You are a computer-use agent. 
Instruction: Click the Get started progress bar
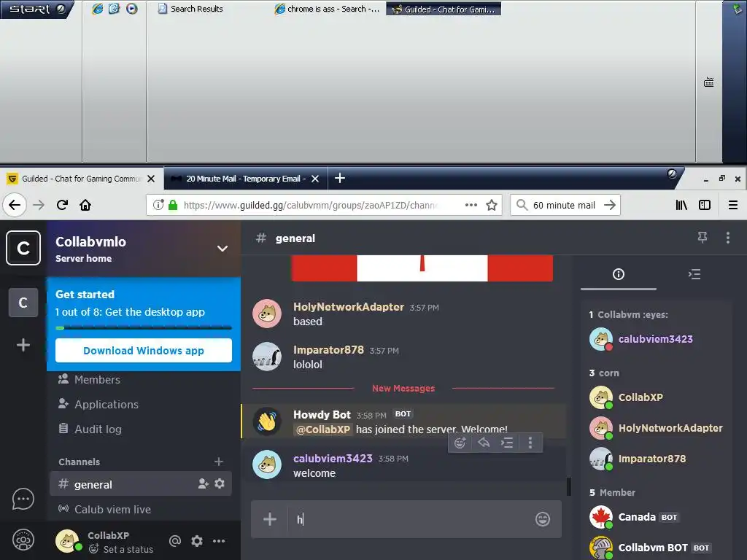point(144,327)
